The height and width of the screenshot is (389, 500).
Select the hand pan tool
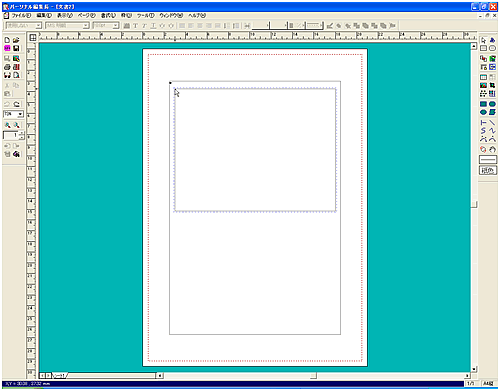[492, 149]
